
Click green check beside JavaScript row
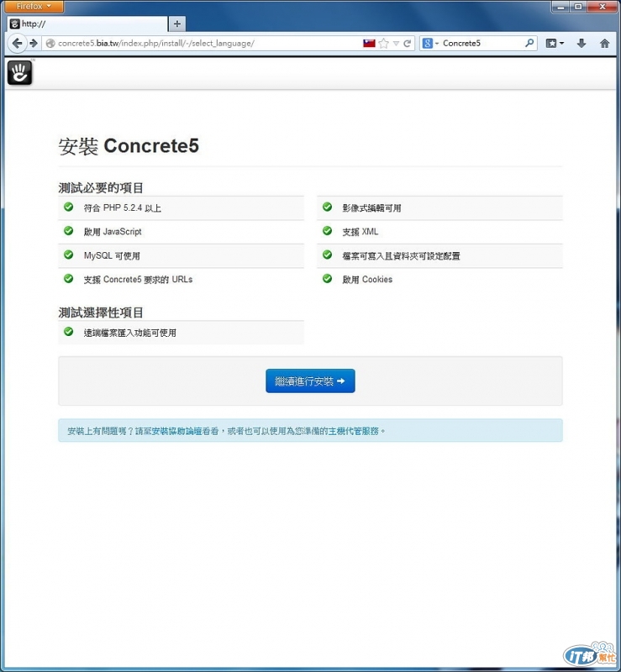[x=69, y=231]
